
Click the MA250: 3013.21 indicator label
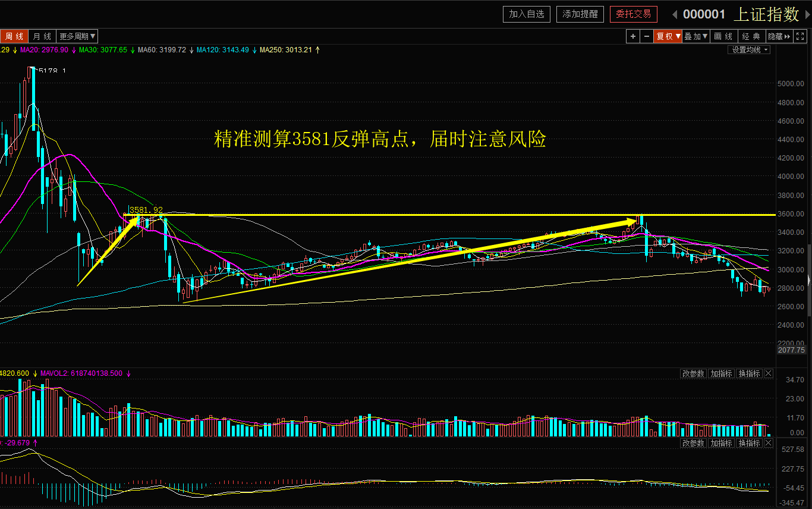click(286, 50)
